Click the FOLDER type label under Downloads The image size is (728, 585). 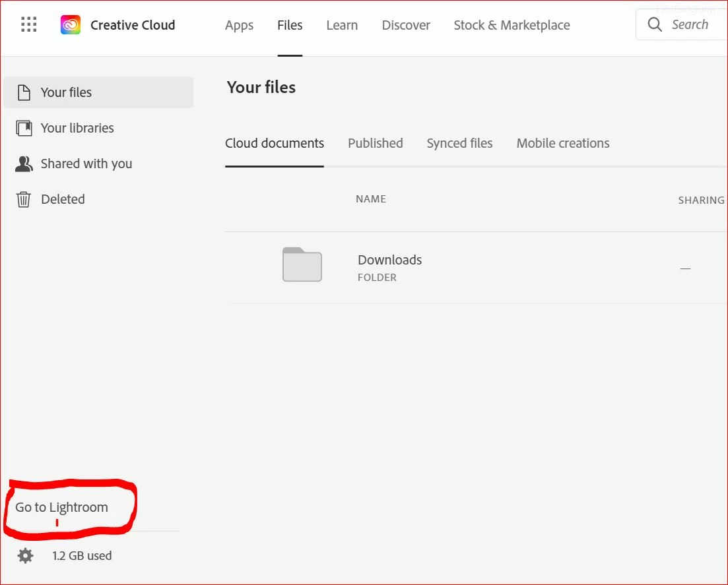tap(377, 278)
